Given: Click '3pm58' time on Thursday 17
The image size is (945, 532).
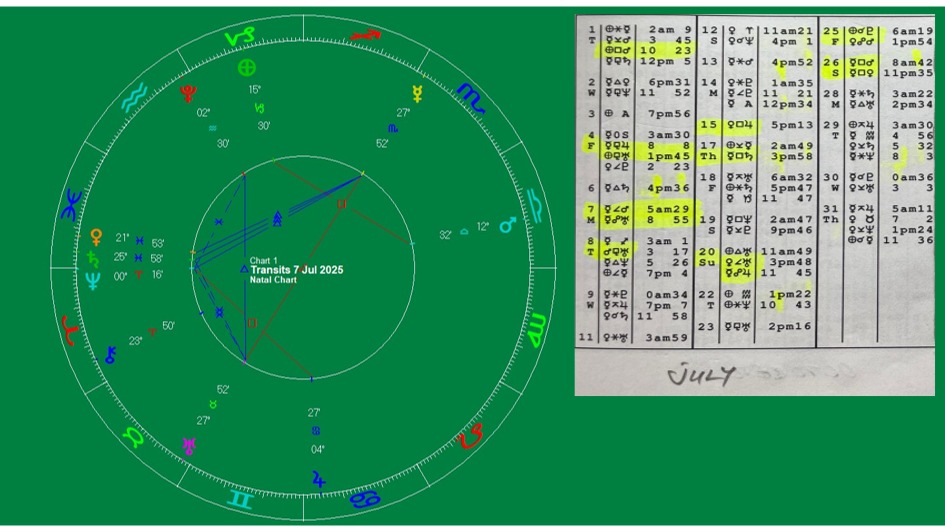Looking at the screenshot, I should [x=792, y=157].
